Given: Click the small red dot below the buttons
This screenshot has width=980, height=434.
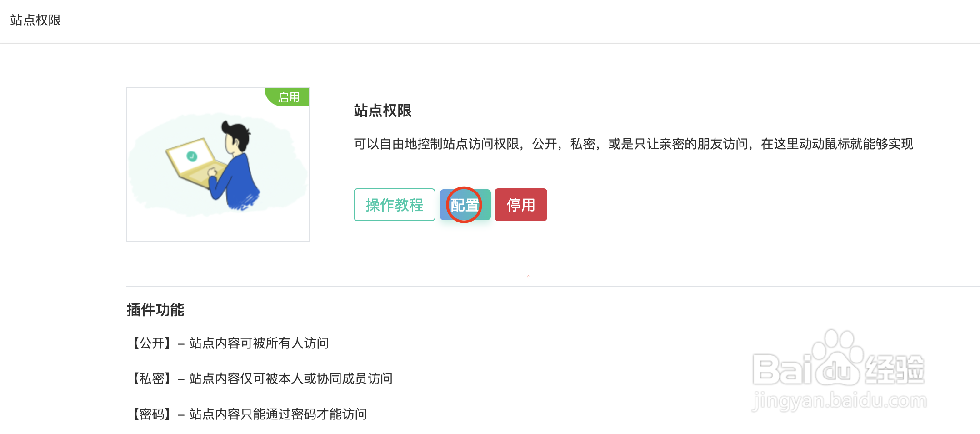Looking at the screenshot, I should point(528,277).
